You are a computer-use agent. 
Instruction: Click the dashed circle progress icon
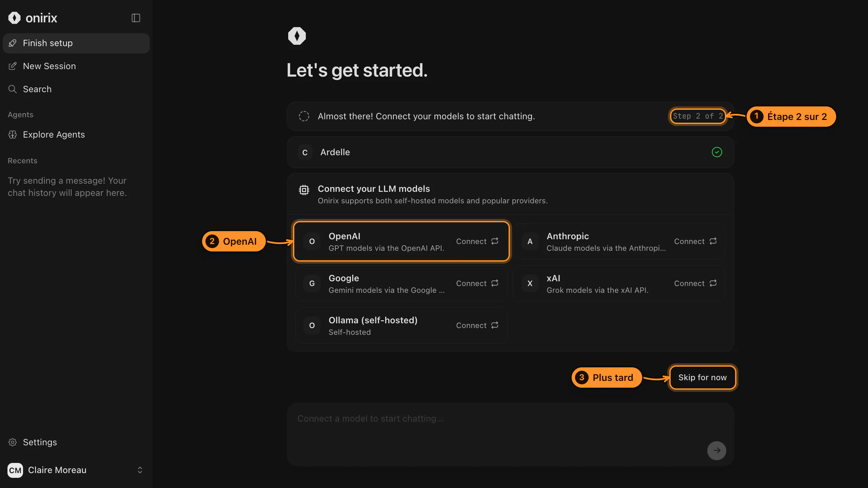(304, 116)
